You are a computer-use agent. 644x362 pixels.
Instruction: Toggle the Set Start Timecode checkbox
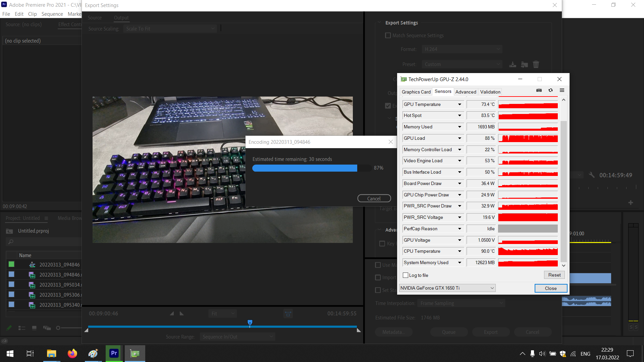(378, 290)
